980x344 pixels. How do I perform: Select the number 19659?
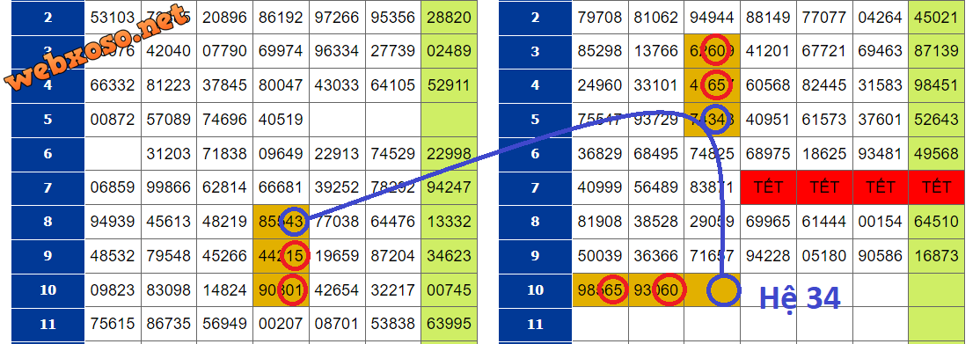(337, 255)
